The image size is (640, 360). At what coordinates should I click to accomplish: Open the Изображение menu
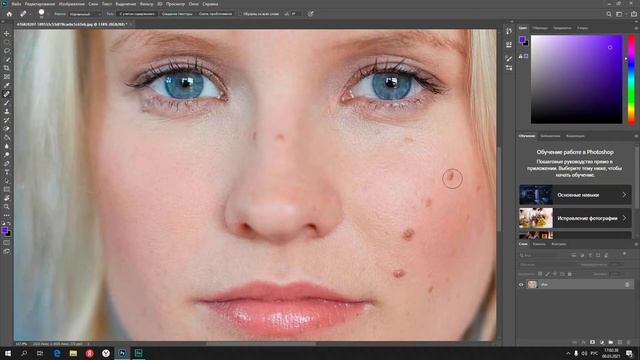[71, 4]
